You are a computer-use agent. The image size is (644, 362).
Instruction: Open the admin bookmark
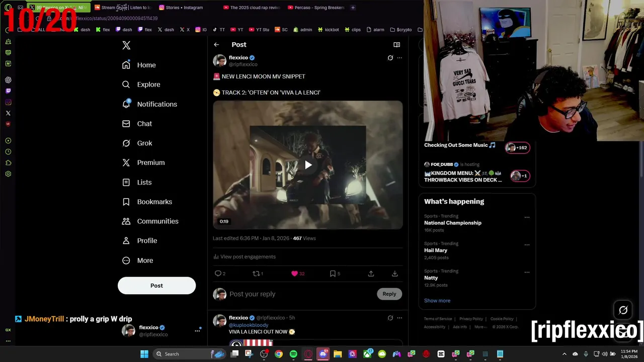303,30
